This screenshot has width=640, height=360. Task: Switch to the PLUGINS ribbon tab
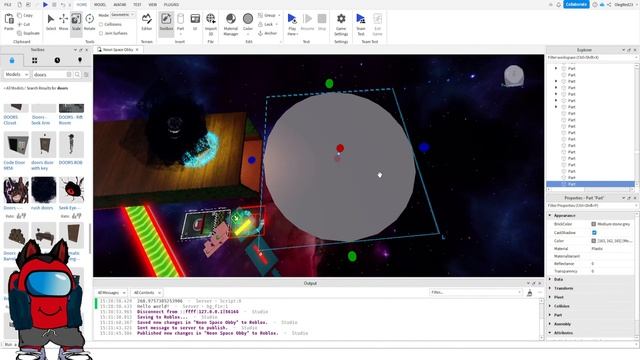point(171,4)
